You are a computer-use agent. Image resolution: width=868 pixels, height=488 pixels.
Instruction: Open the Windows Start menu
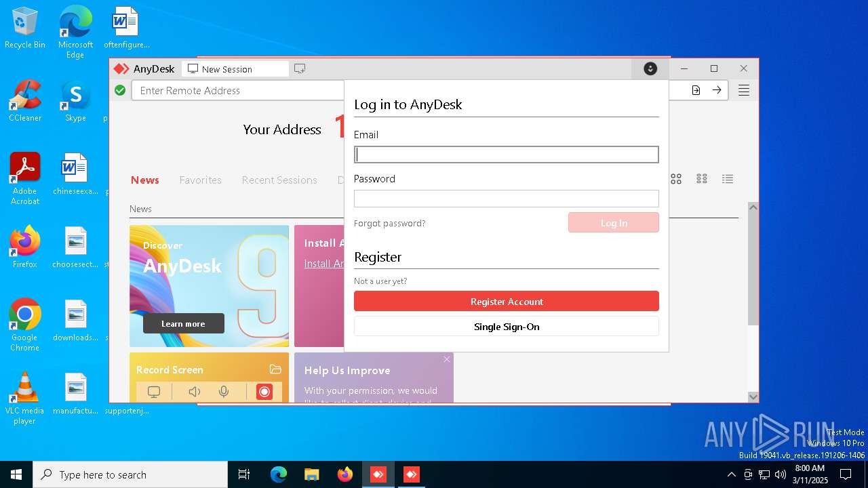tap(16, 474)
